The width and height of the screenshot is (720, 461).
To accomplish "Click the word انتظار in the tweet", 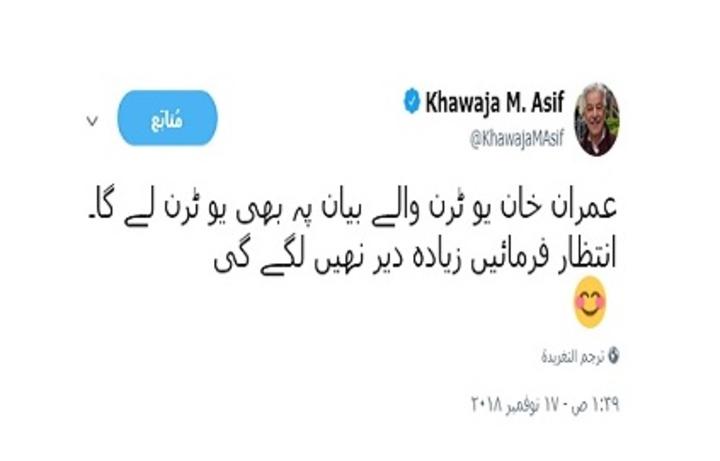I will pyautogui.click(x=586, y=257).
